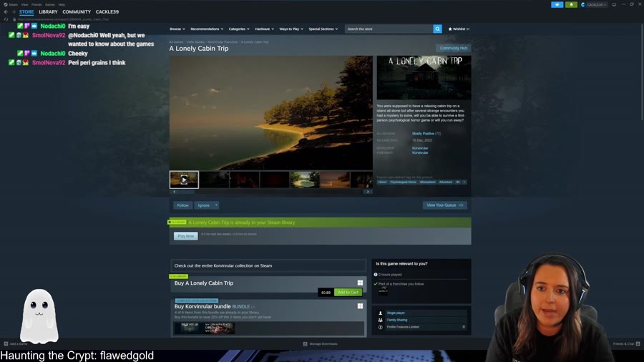Click the Family Sharing people icon
The height and width of the screenshot is (362, 644).
381,320
